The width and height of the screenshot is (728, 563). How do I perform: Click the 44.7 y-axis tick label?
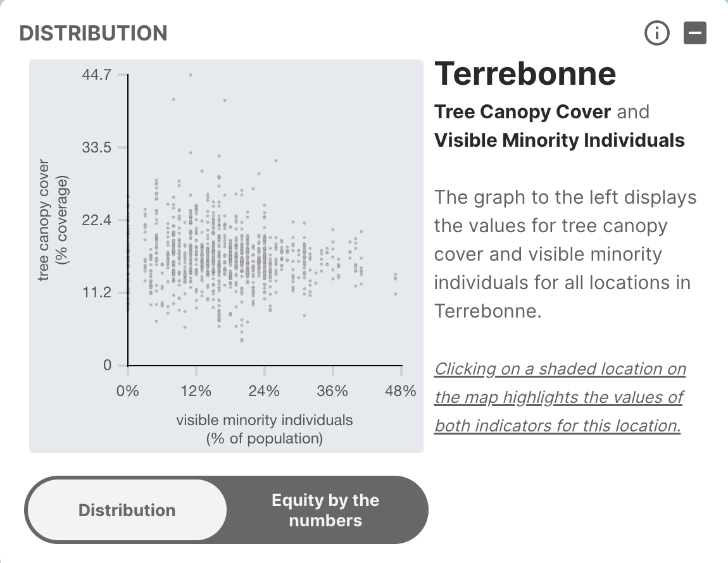pos(97,75)
